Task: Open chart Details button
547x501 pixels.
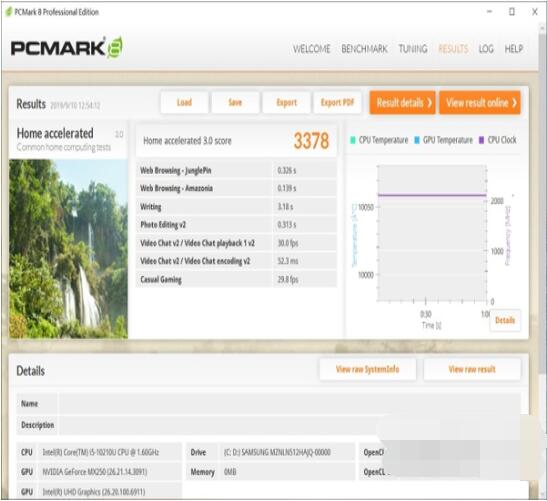Action: tap(505, 320)
